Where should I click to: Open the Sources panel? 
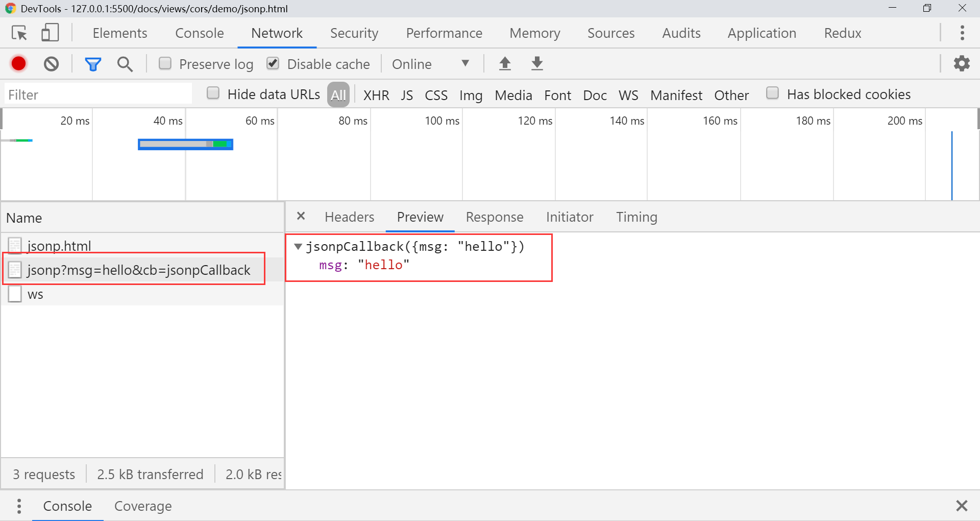611,33
